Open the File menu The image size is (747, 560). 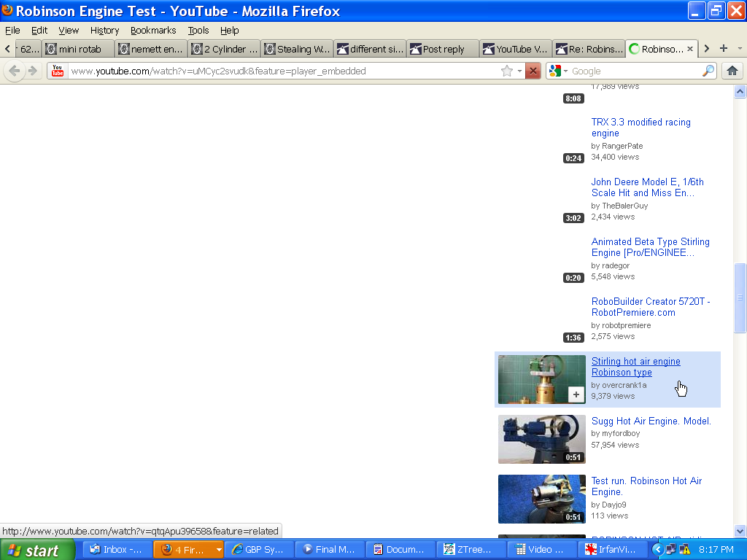(x=12, y=31)
